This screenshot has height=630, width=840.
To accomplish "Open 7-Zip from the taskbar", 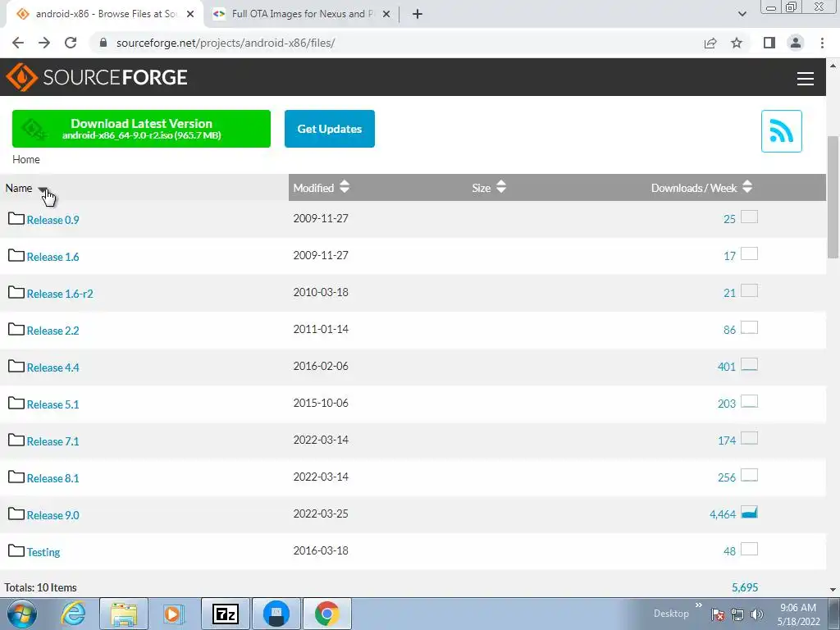I will 226,614.
